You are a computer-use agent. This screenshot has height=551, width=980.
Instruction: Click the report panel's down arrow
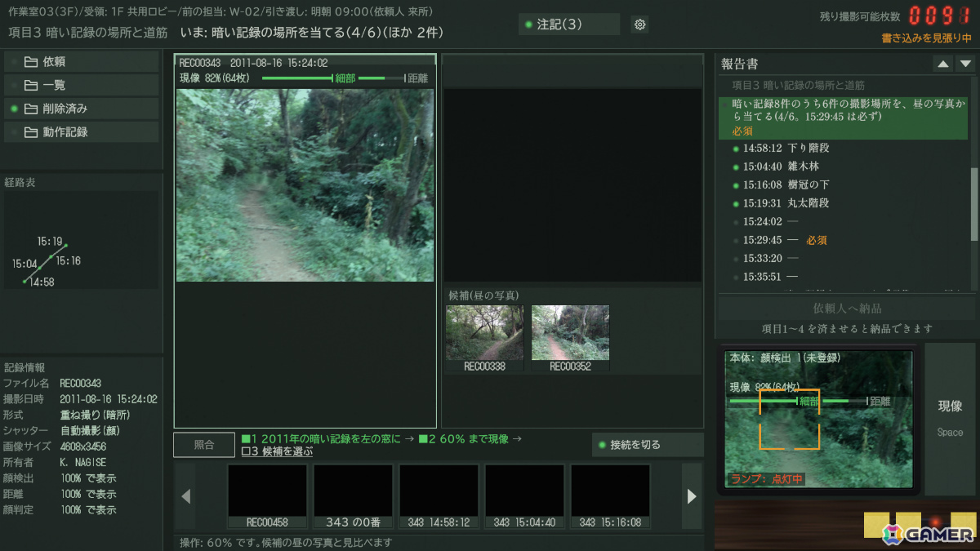pyautogui.click(x=965, y=64)
